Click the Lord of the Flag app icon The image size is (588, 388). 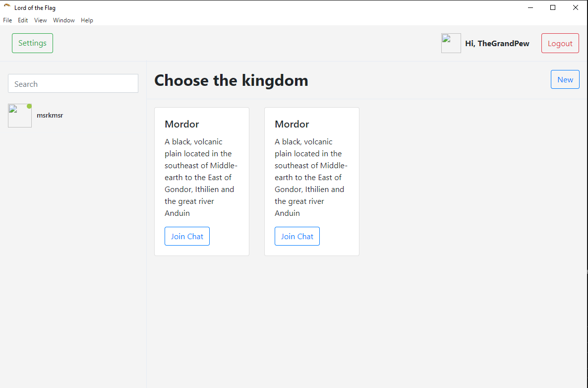click(7, 7)
